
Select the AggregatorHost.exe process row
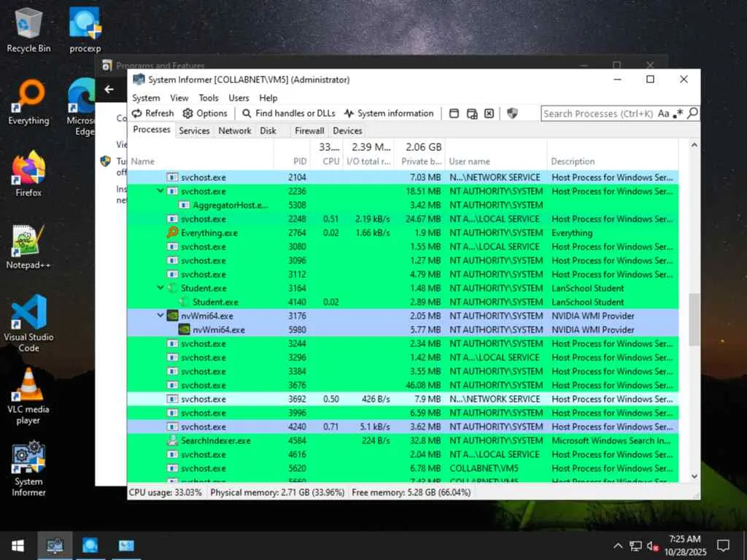pyautogui.click(x=403, y=205)
